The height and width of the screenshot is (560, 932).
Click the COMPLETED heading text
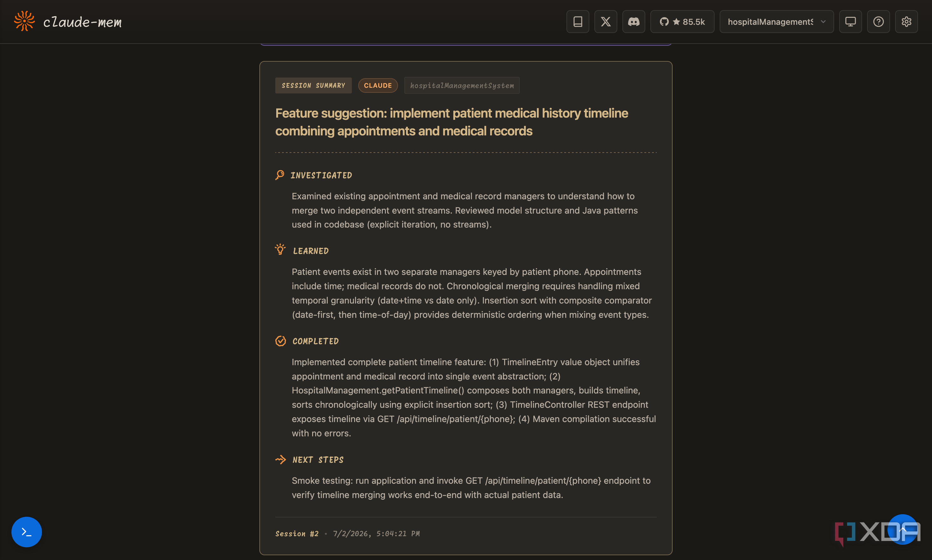tap(315, 341)
